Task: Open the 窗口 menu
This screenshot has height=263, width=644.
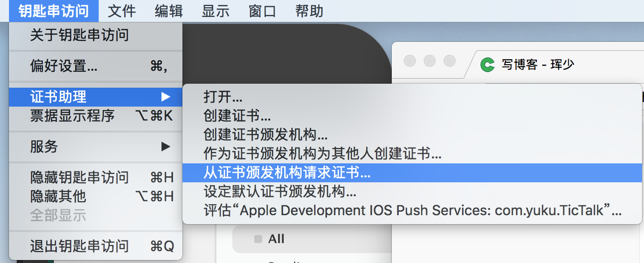Action: pos(262,11)
